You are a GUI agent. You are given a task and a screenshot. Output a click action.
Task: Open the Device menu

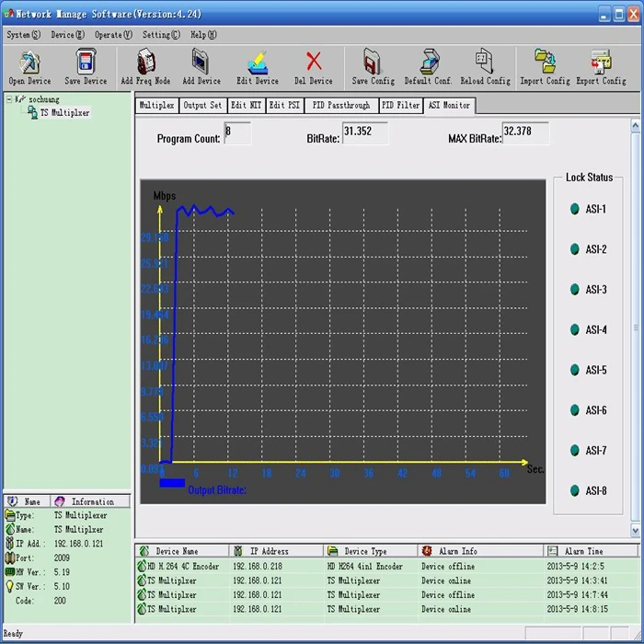point(67,35)
